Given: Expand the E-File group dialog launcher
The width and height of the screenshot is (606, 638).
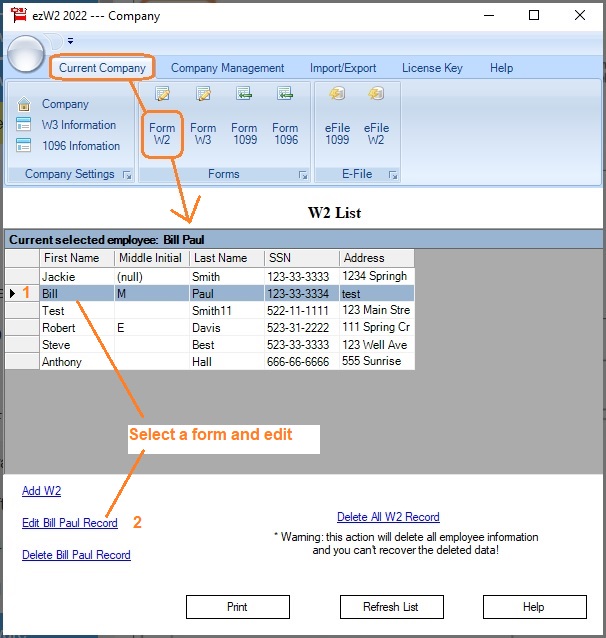Looking at the screenshot, I should pyautogui.click(x=393, y=175).
